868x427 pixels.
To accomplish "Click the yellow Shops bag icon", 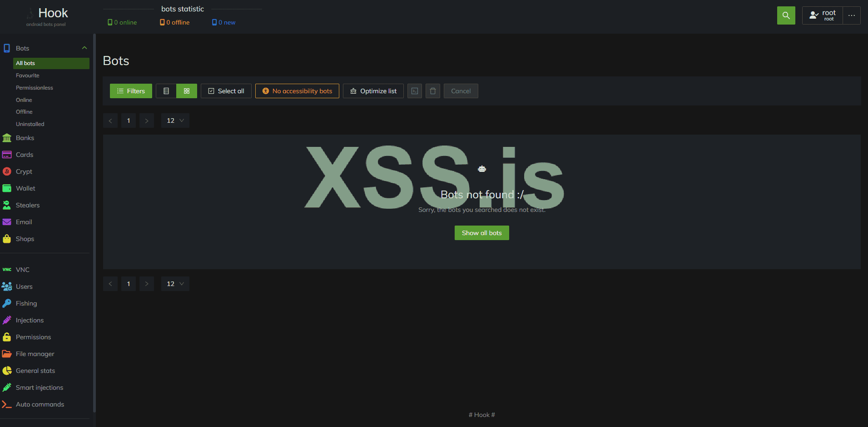I will click(x=7, y=239).
